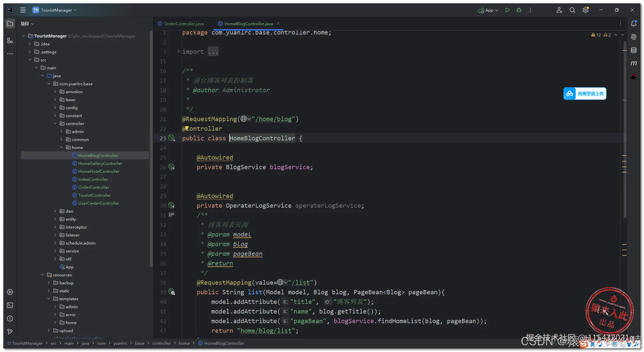Expand the .idea folder
644x352 pixels.
tap(30, 44)
